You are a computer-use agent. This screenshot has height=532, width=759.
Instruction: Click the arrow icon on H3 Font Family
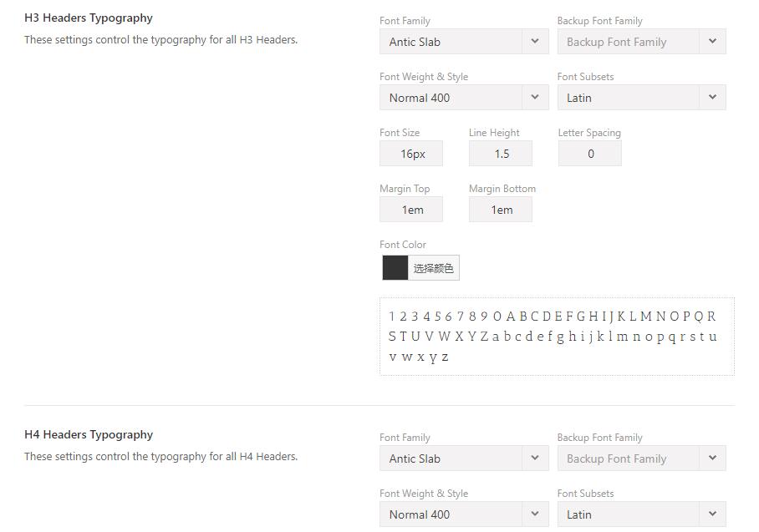tap(535, 42)
